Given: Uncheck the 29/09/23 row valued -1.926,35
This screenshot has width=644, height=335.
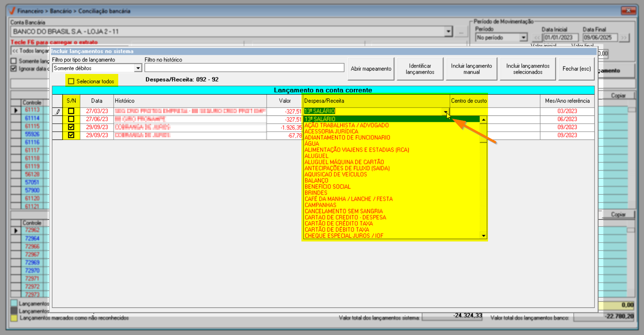Looking at the screenshot, I should pos(71,127).
